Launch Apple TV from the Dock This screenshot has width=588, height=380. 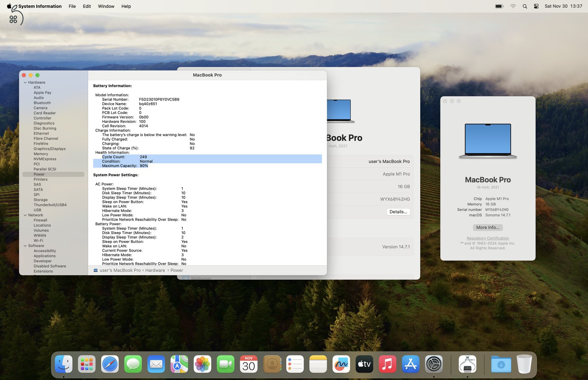click(364, 364)
